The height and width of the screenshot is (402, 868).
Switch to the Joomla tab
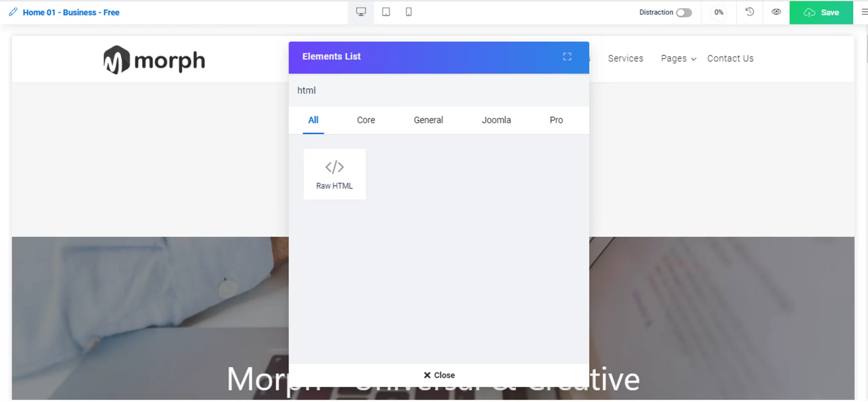pos(496,120)
